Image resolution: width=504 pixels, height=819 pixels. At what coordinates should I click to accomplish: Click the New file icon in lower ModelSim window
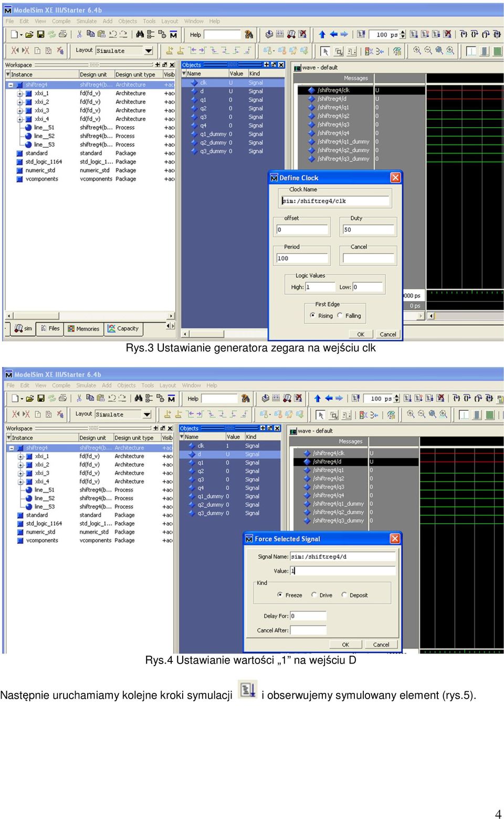tap(15, 399)
